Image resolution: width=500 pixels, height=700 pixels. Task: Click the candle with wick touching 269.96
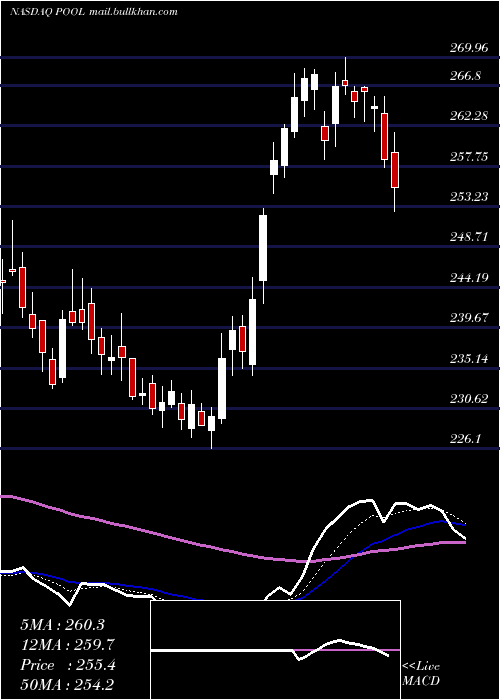[x=345, y=83]
